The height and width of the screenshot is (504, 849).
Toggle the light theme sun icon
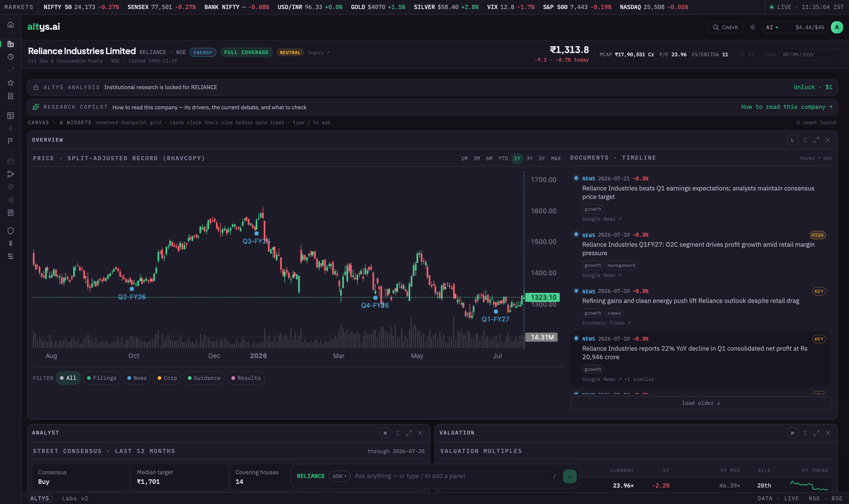(x=752, y=27)
